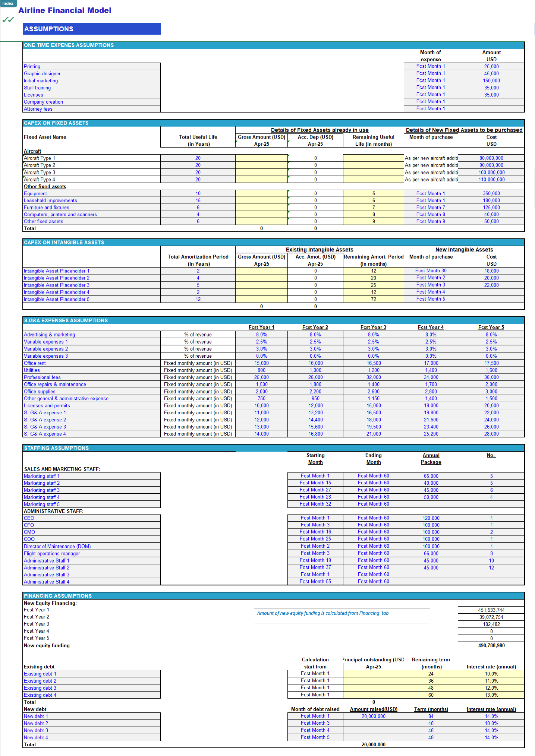
Task: Click New debt 1 term 84 months
Action: pos(431,717)
